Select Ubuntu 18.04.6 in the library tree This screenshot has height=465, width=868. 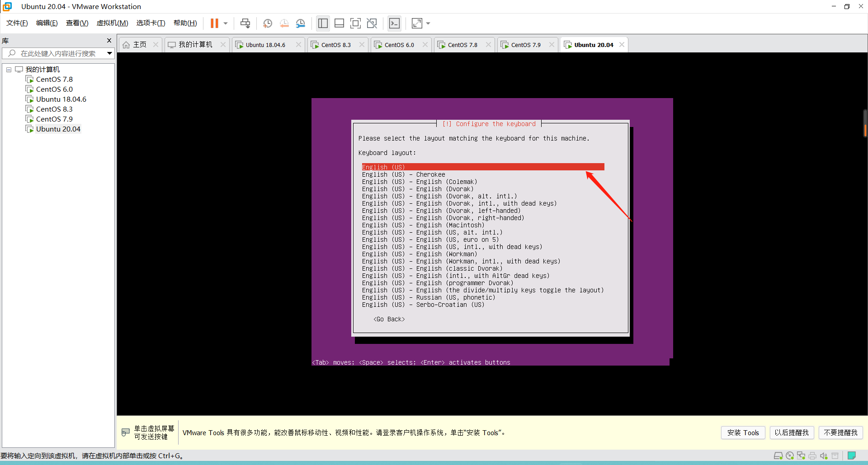(61, 99)
